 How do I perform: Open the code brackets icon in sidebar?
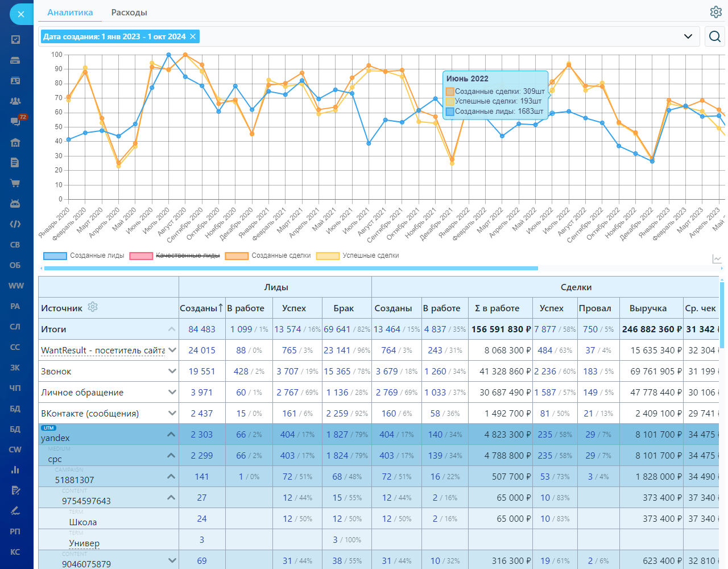pyautogui.click(x=15, y=224)
